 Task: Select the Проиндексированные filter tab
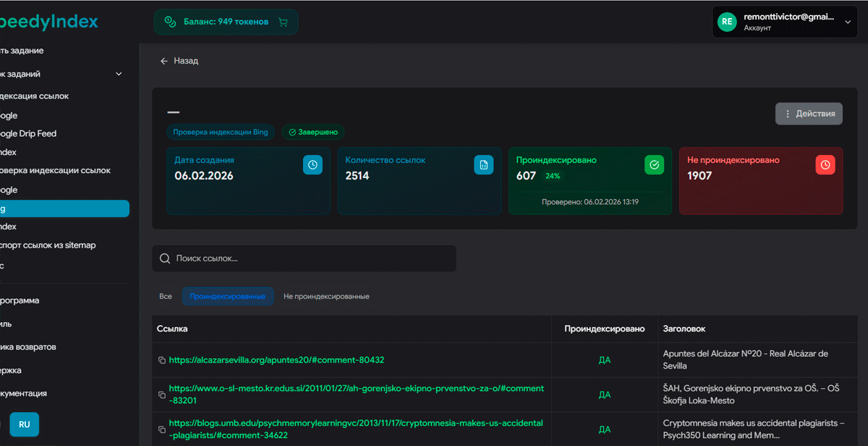click(x=227, y=296)
